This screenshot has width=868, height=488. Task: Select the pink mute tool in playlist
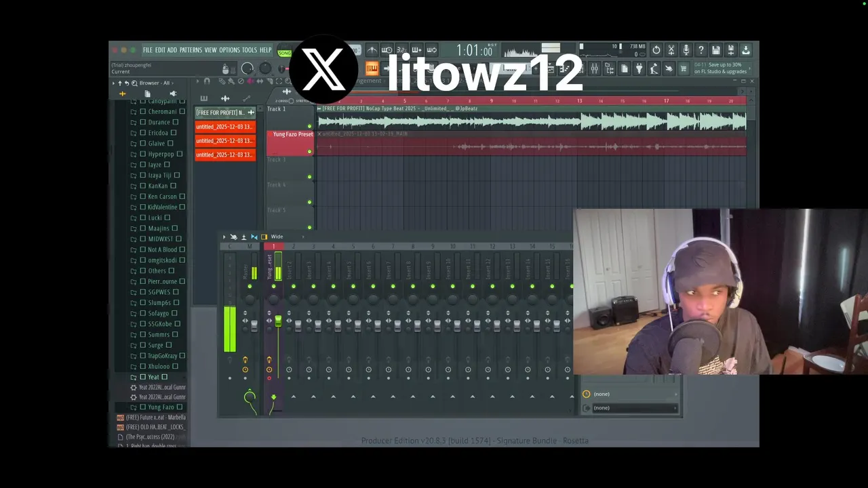pos(250,81)
